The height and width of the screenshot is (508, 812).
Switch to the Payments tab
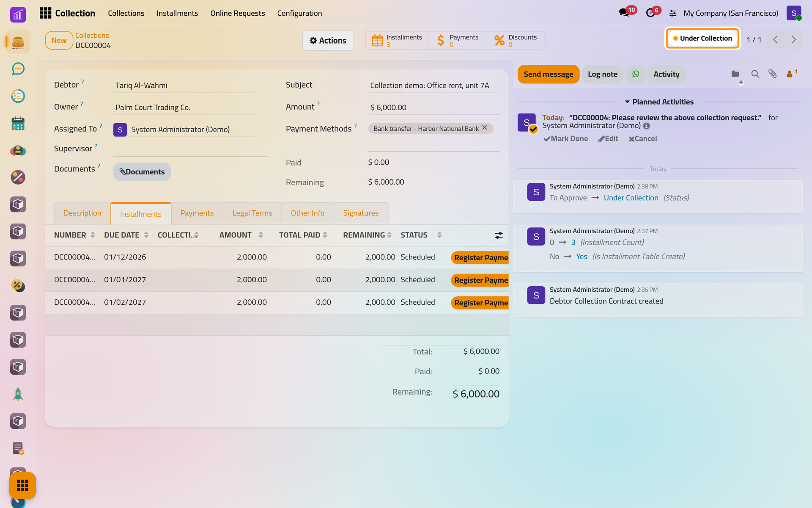click(x=197, y=213)
